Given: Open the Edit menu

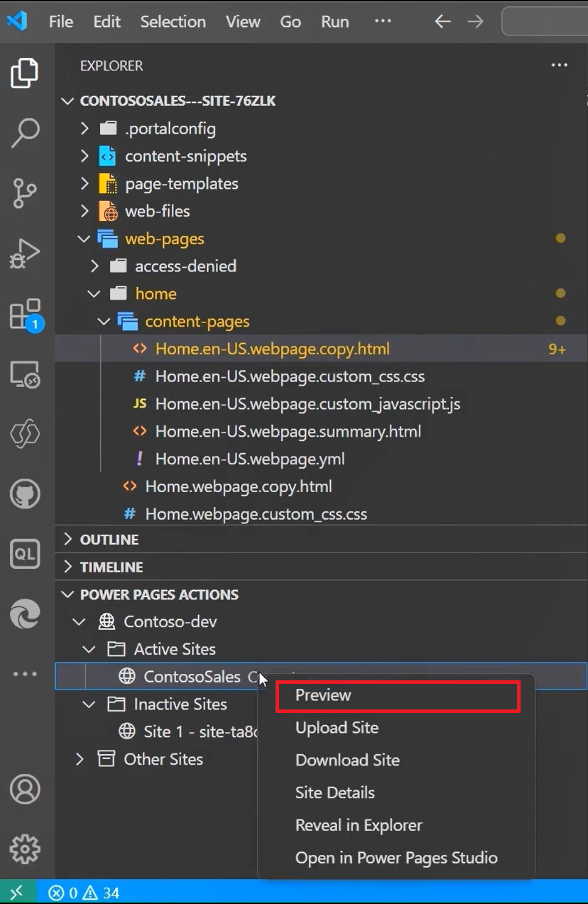Looking at the screenshot, I should coord(107,22).
